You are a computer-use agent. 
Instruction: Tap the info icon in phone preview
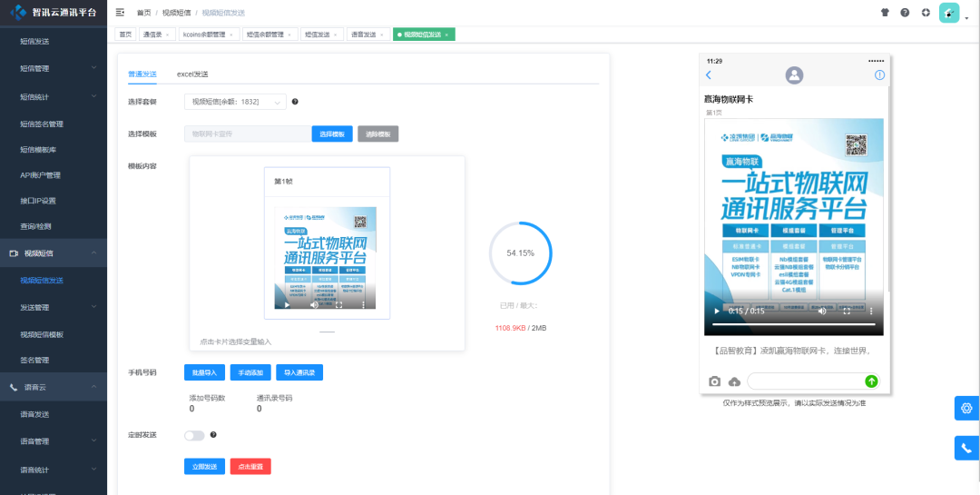879,75
